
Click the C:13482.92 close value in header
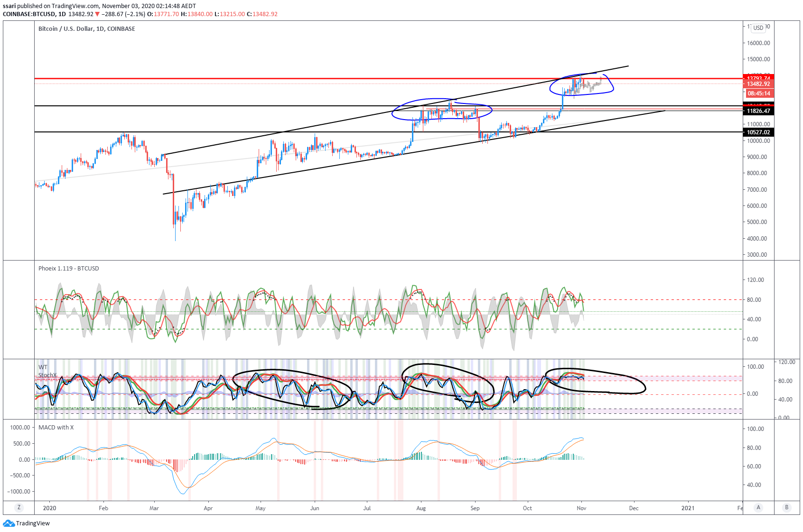(262, 14)
